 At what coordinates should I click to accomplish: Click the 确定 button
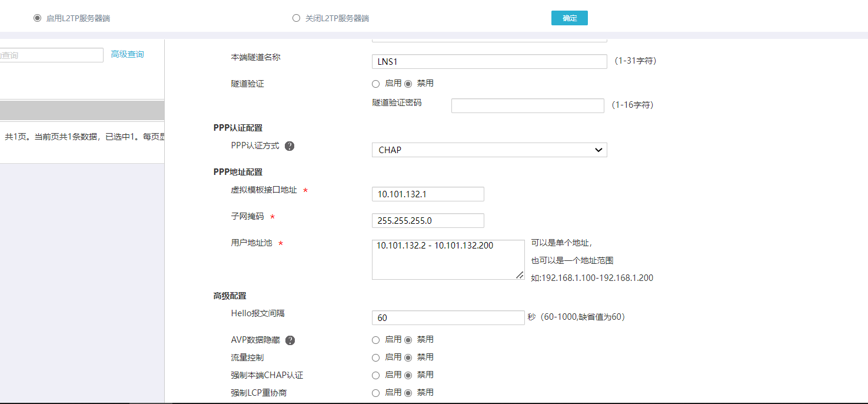(570, 18)
